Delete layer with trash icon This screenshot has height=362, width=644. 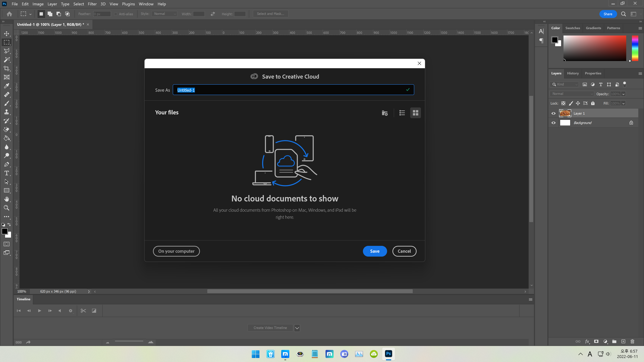coord(632,342)
